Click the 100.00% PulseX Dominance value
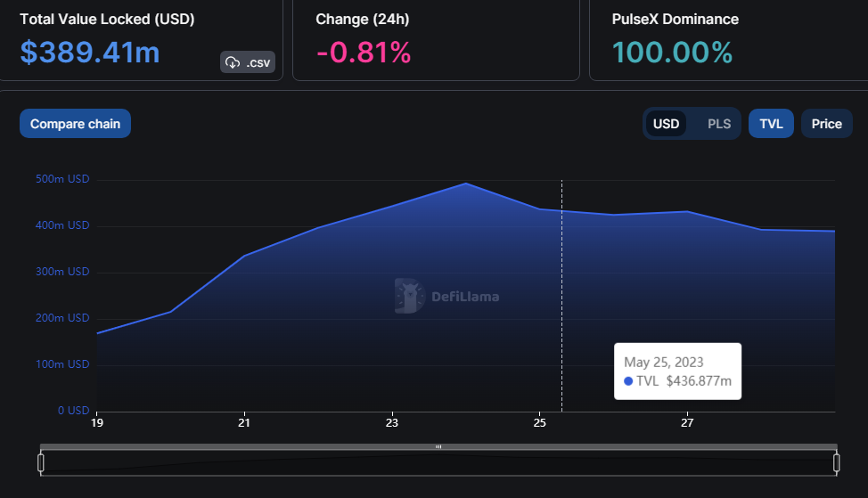 pos(672,53)
